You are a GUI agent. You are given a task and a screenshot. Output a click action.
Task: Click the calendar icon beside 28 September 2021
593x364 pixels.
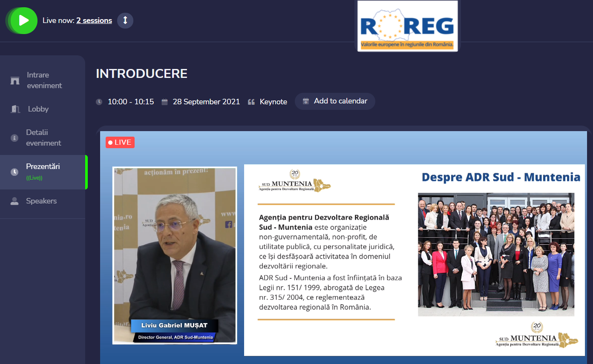(x=164, y=102)
